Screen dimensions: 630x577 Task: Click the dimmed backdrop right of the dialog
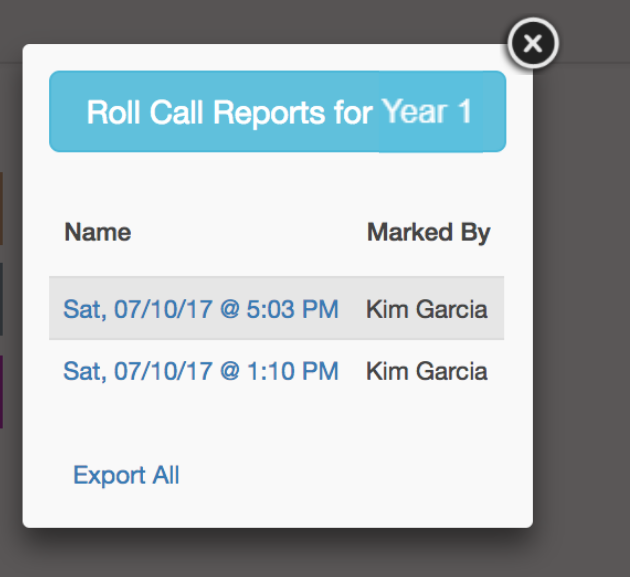(582, 300)
